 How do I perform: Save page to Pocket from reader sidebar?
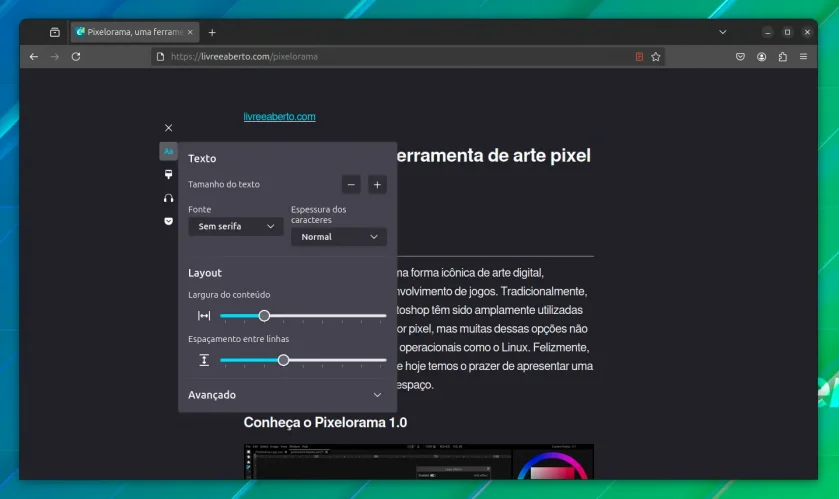click(x=168, y=221)
